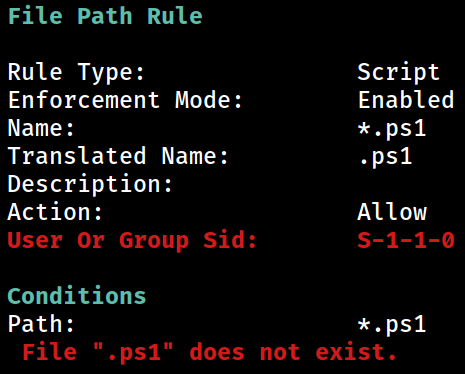Click the Action label
This screenshot has height=374, width=465.
tap(55, 212)
